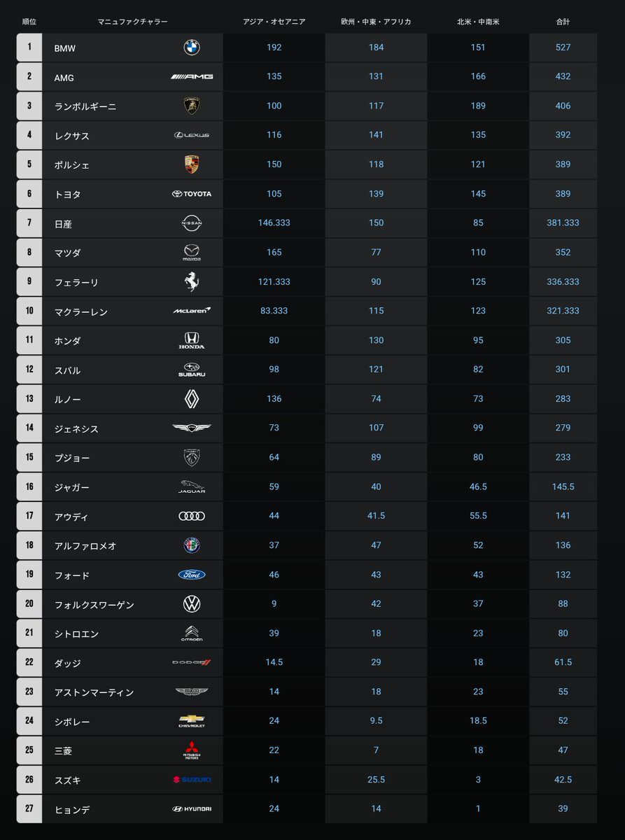Click Audi's Europe score 41.5
625x840 pixels.
[376, 516]
